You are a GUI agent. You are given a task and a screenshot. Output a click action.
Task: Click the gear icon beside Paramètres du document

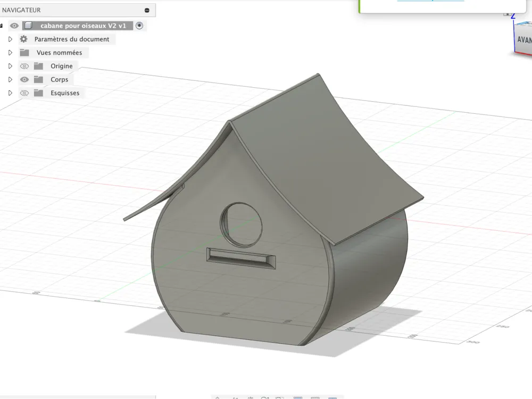(24, 39)
